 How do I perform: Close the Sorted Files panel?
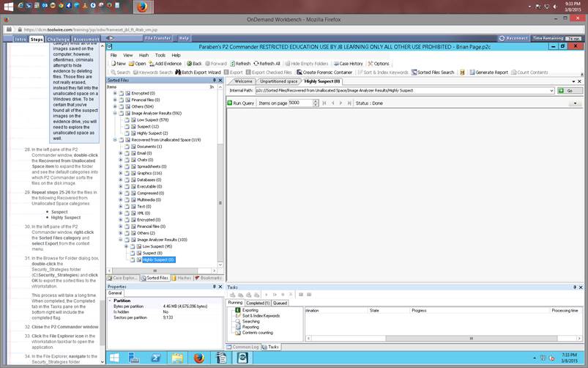tap(220, 80)
